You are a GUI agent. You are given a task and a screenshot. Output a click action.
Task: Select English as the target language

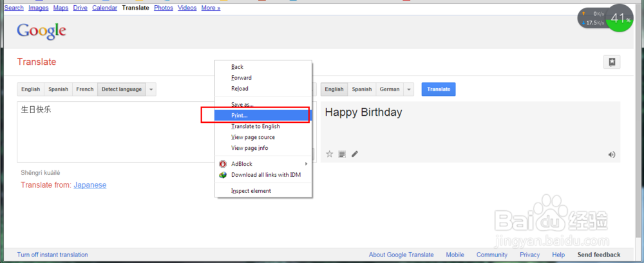[334, 89]
